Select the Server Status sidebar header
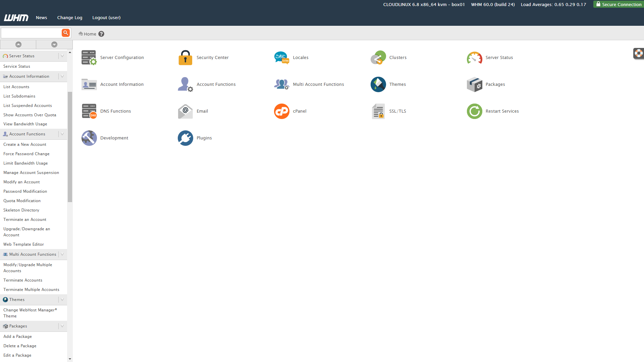 click(x=22, y=56)
